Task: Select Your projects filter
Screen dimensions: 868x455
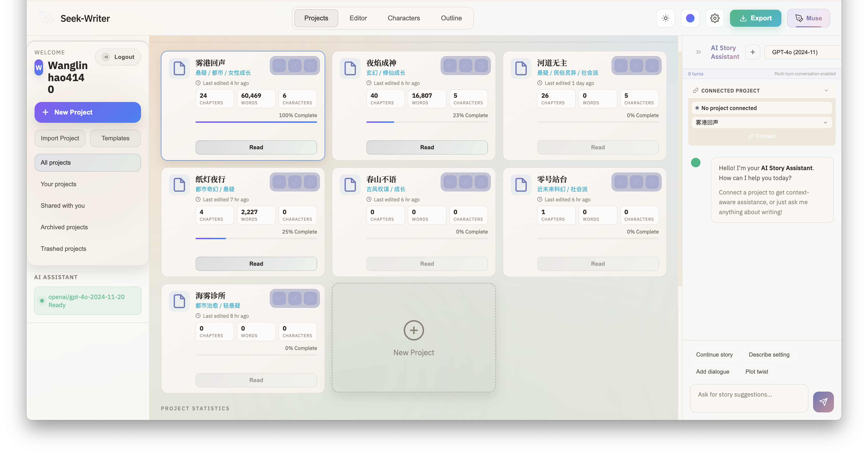Action: click(88, 184)
